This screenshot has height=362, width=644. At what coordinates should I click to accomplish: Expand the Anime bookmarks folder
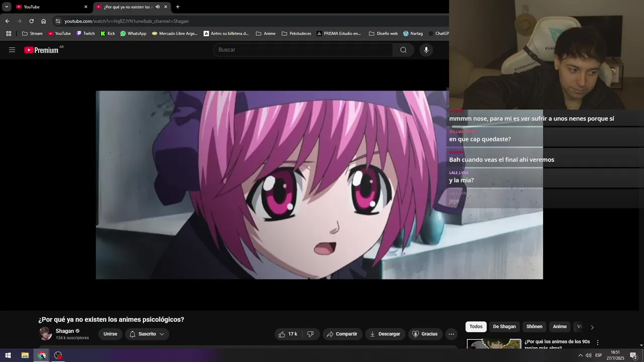(x=266, y=34)
